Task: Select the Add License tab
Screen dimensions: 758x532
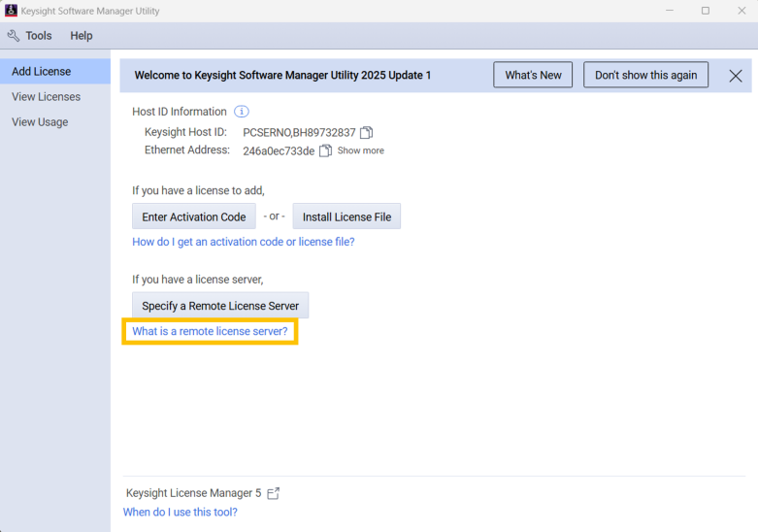Action: coord(55,72)
